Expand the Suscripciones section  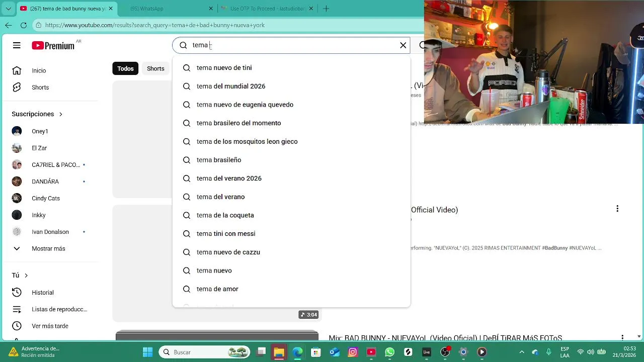(x=37, y=114)
